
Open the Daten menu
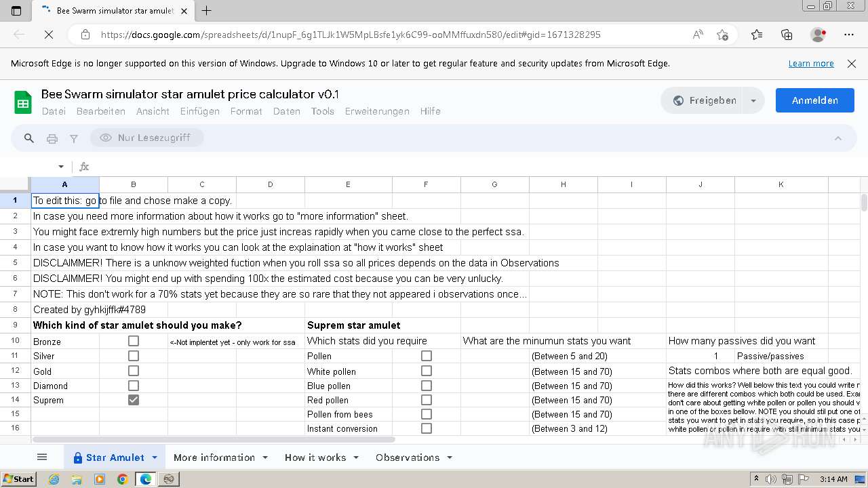pos(286,111)
